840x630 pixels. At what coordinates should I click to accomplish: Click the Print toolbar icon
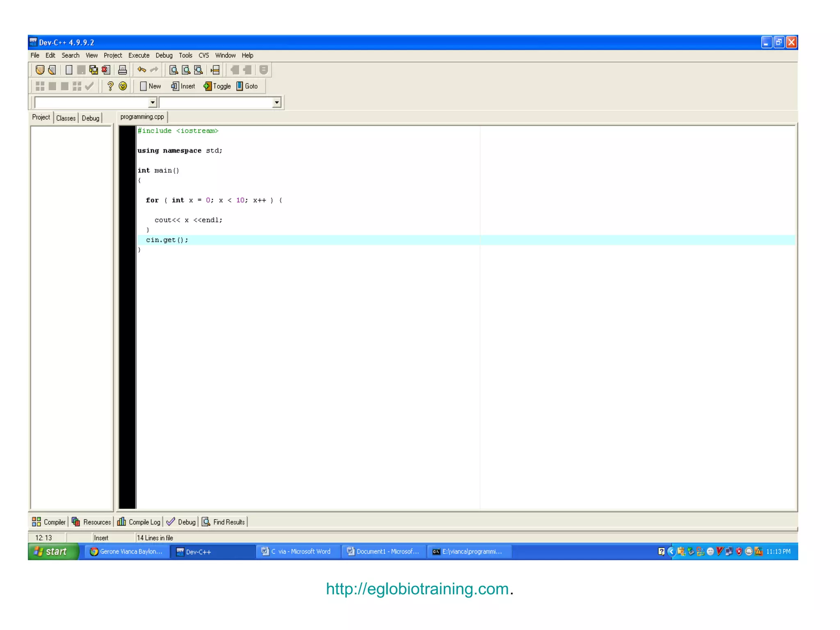[x=122, y=70]
